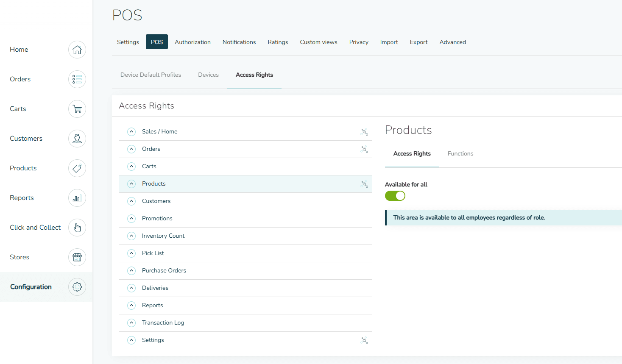Select the Purchase Orders access rights row
622x364 pixels.
(245, 271)
